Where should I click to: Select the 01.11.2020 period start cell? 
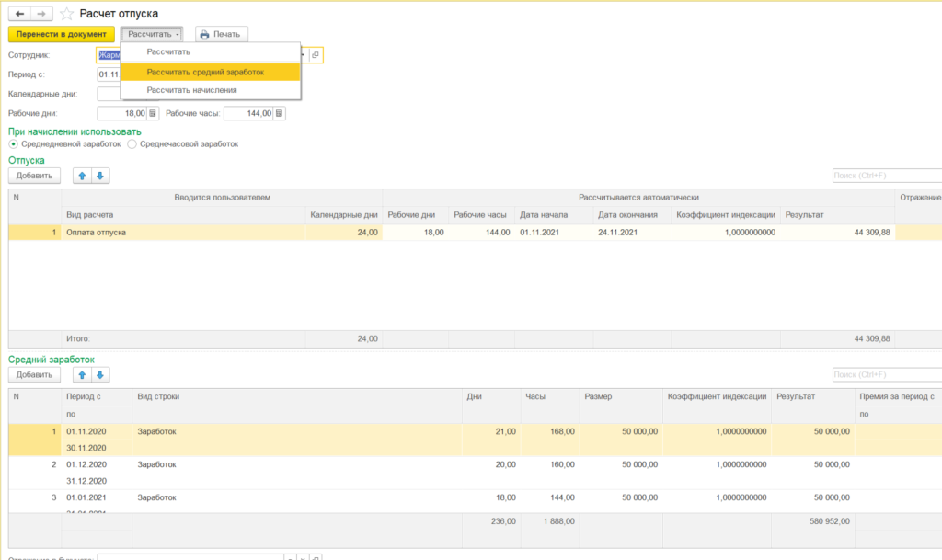coord(96,431)
